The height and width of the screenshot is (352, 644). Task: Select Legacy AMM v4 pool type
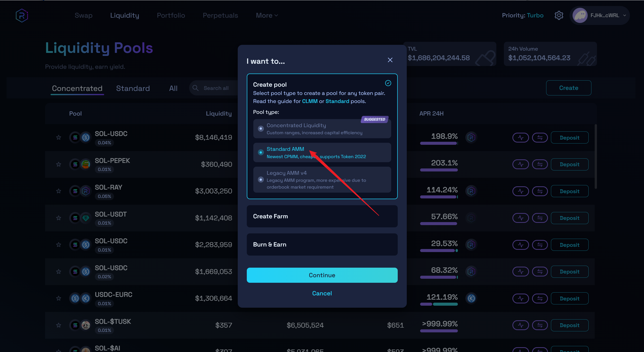(261, 180)
